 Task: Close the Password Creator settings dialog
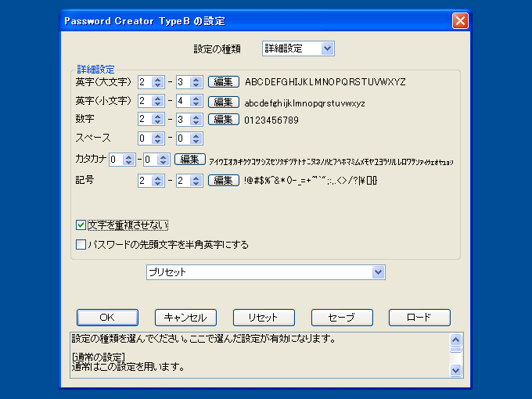pyautogui.click(x=460, y=21)
